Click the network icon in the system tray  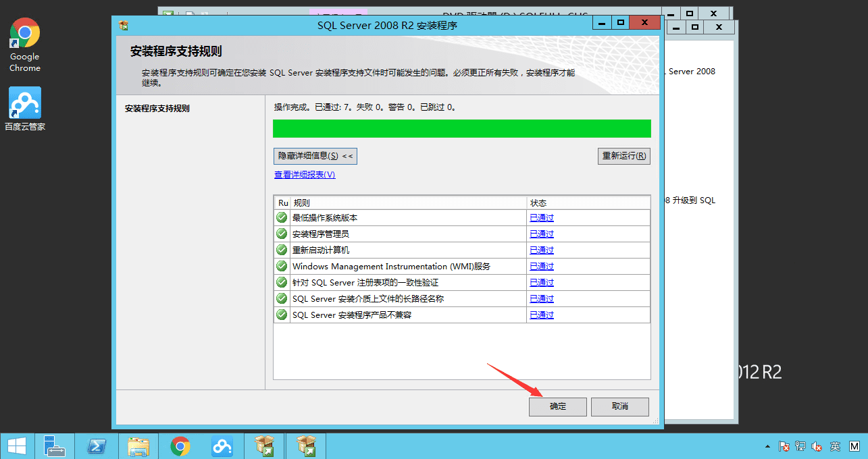[800, 446]
